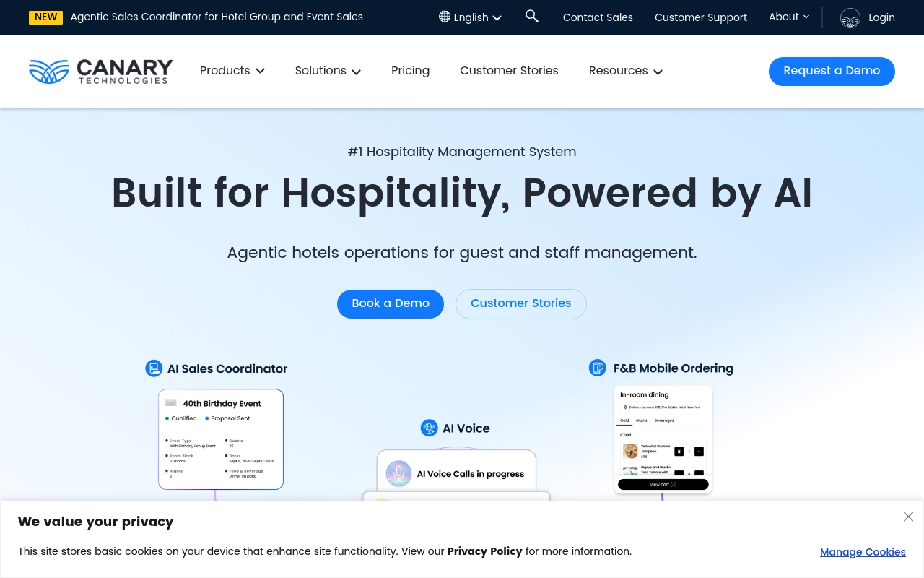Screen dimensions: 924x578
Task: Open the Products dropdown menu
Action: point(232,70)
